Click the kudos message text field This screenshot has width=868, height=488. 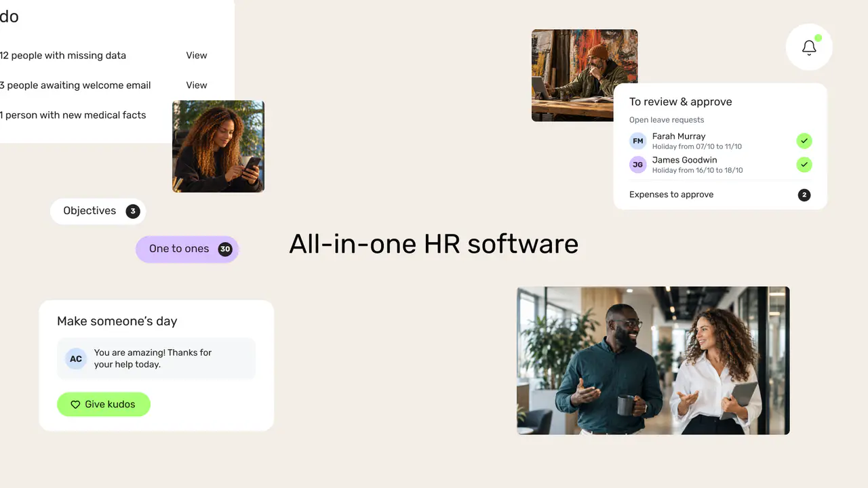click(x=156, y=359)
